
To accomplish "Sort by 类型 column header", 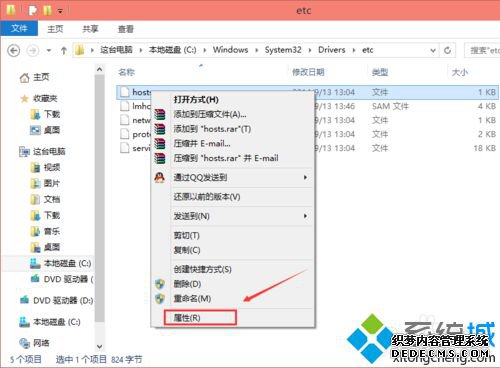I will [380, 72].
